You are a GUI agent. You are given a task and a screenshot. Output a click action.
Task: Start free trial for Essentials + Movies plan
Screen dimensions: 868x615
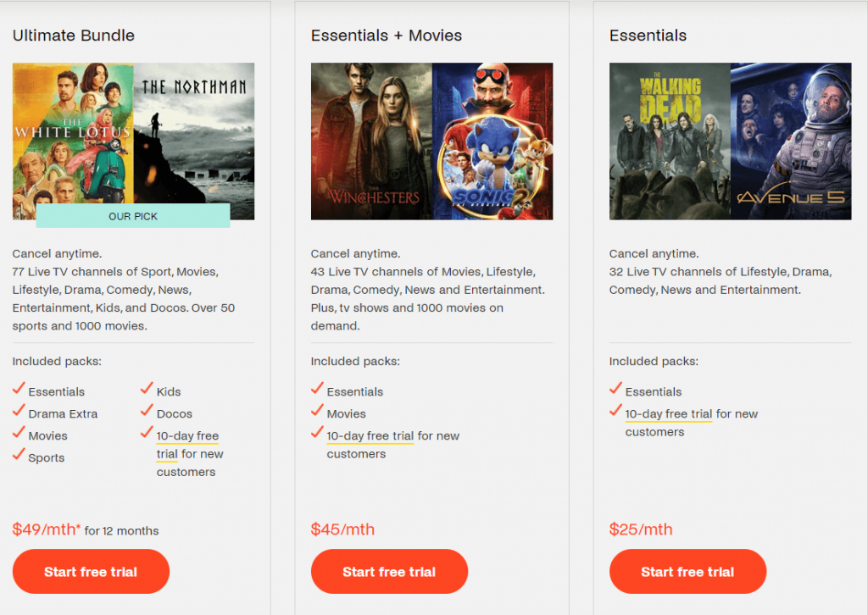[389, 571]
